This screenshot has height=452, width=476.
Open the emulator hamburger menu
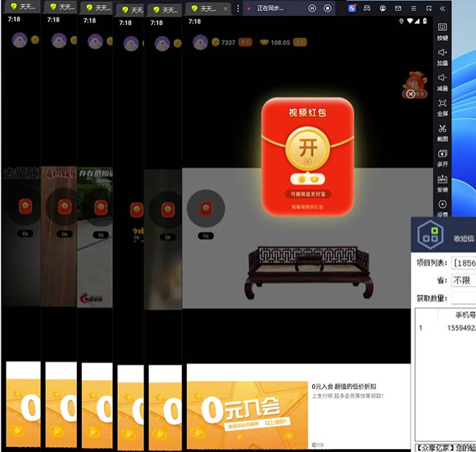(x=414, y=9)
